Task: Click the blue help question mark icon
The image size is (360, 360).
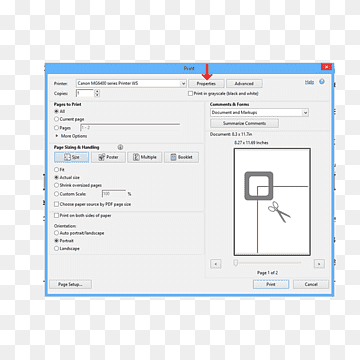Action: coord(322,82)
